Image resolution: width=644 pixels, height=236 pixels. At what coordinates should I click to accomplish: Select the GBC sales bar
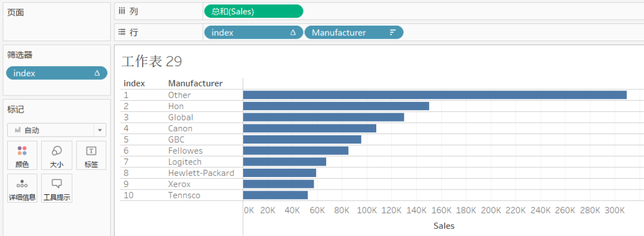click(x=302, y=139)
